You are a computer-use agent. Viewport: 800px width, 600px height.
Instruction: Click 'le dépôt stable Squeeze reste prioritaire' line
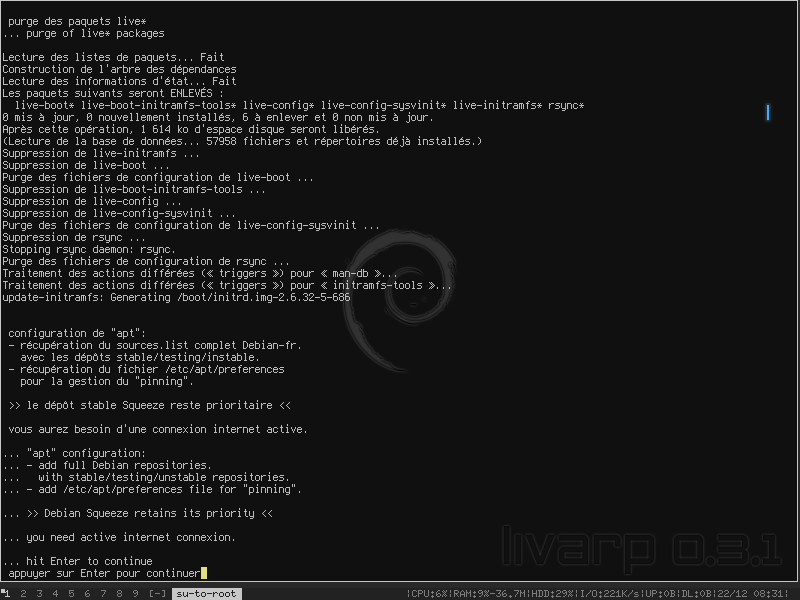[x=149, y=405]
